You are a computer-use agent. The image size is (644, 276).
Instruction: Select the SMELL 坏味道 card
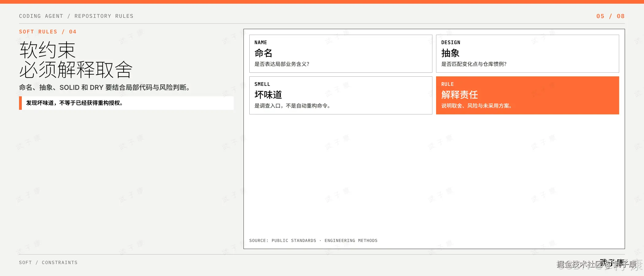[x=341, y=95]
